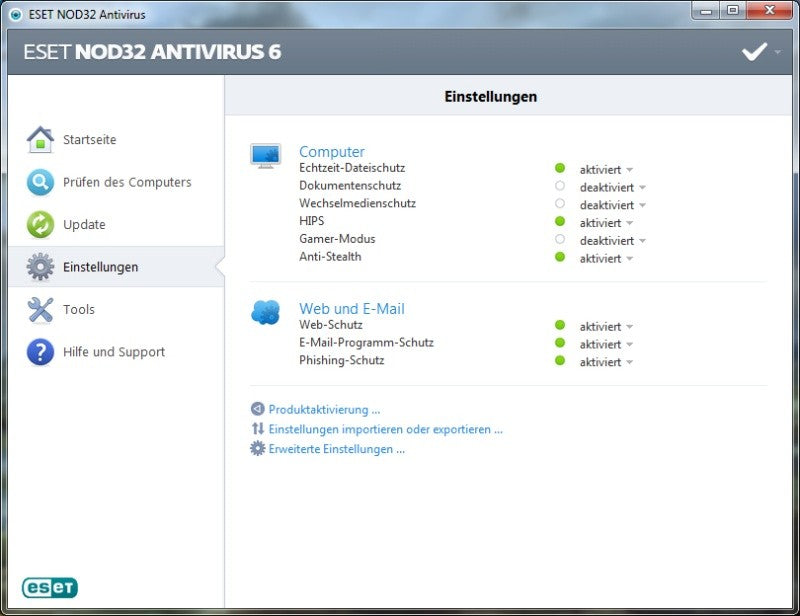This screenshot has height=616, width=800.
Task: Open the Computer settings link
Action: [x=332, y=152]
